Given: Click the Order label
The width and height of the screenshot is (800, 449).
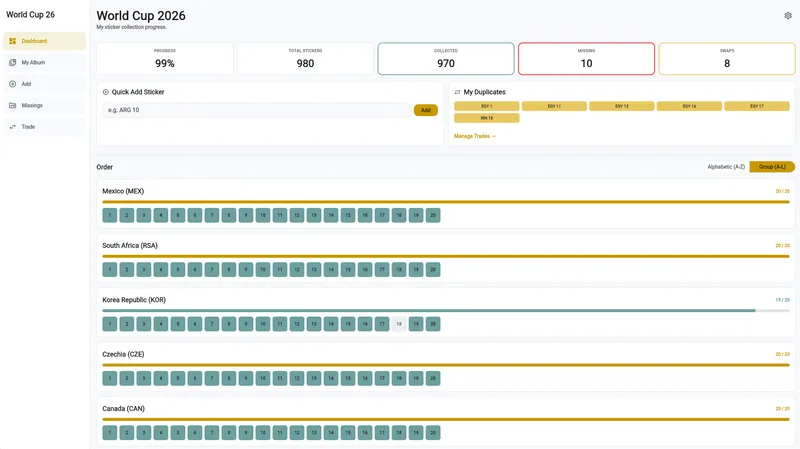Looking at the screenshot, I should pos(105,167).
